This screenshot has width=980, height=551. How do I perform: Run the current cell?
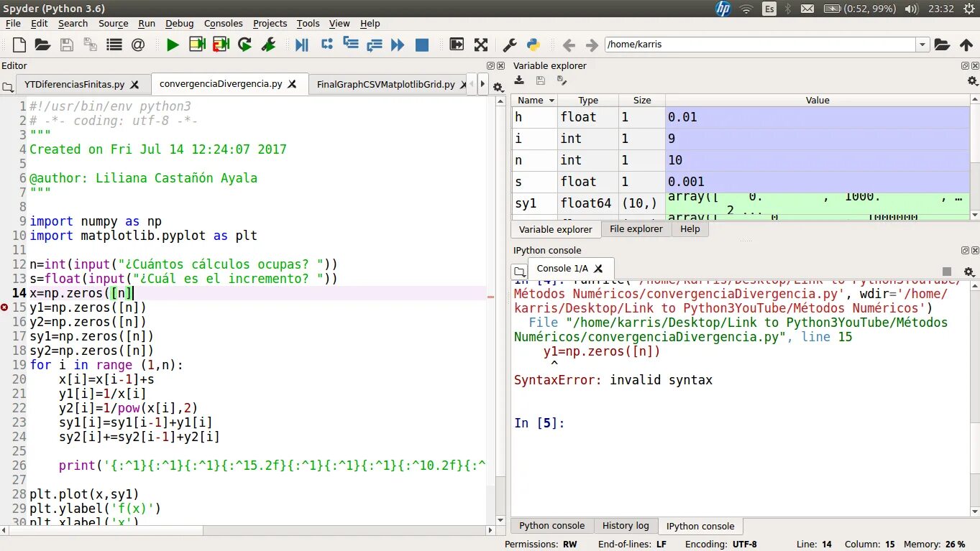point(197,45)
